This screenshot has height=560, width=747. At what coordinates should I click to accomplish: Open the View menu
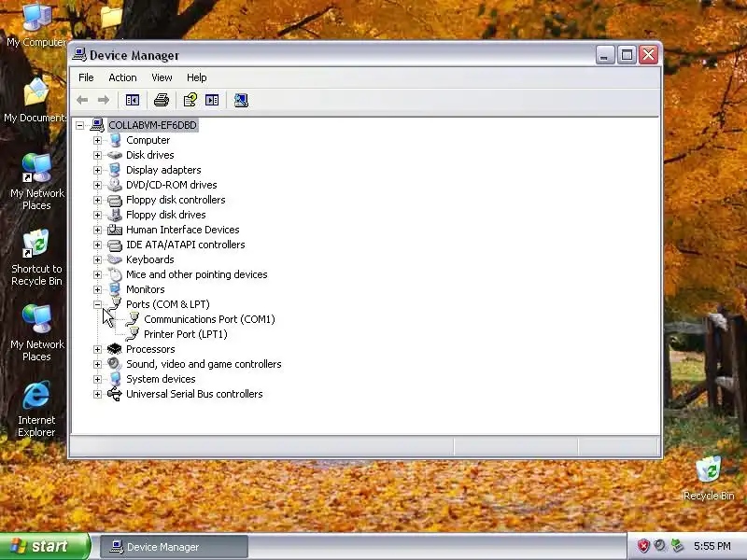tap(162, 77)
